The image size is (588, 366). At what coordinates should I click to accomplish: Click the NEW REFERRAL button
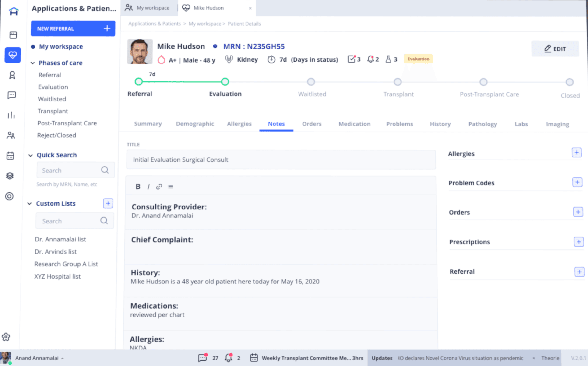[x=73, y=28]
